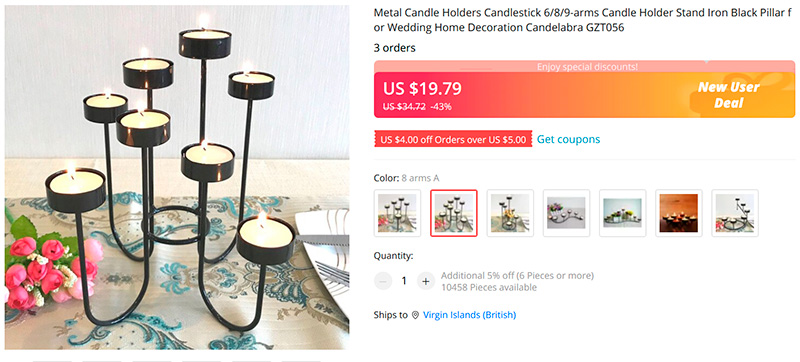Decrease quantity with the minus button

(x=383, y=281)
